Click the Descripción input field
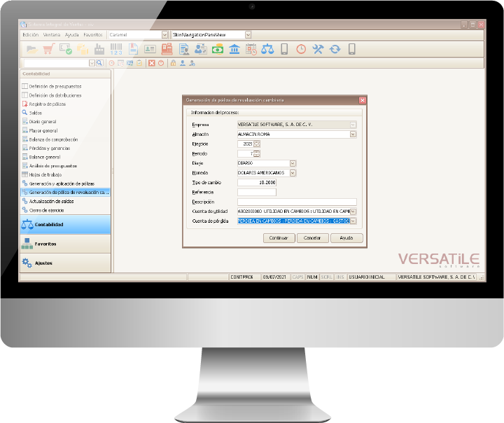Viewport: 504px width, 423px height. point(297,202)
